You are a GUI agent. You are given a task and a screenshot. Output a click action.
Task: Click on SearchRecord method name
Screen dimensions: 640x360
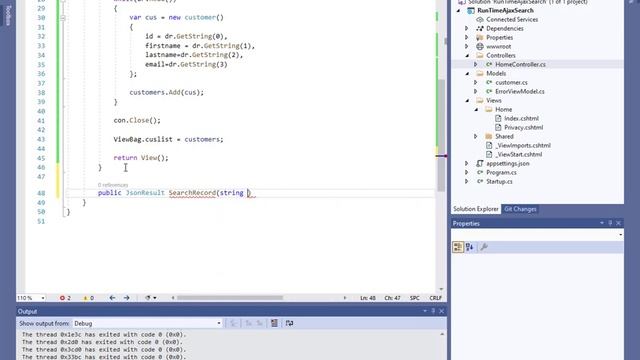tap(192, 193)
